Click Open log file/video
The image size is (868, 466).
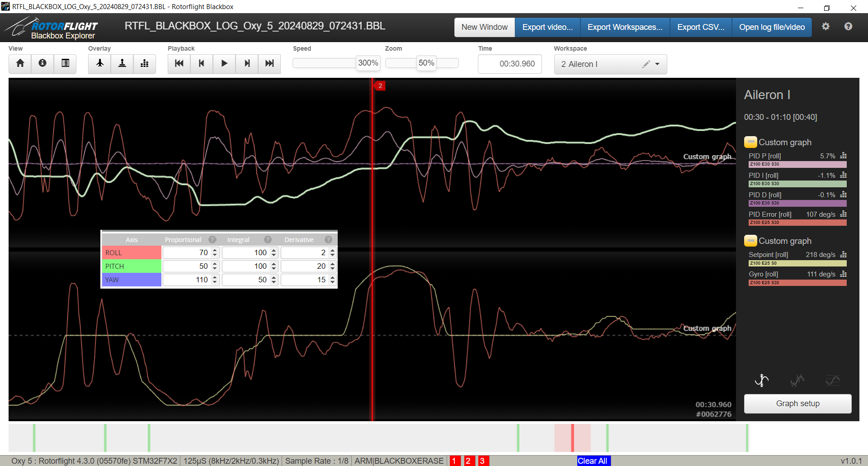[772, 27]
